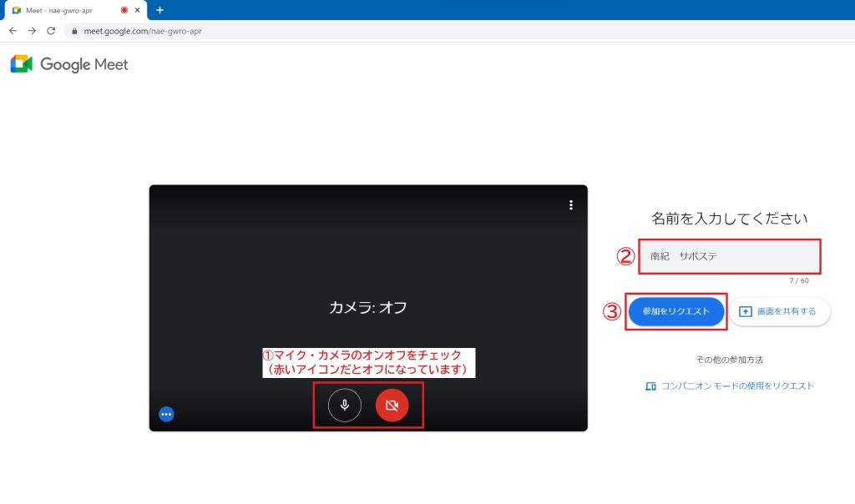Open the three-dot menu on video preview
Image resolution: width=855 pixels, height=504 pixels.
[x=571, y=205]
